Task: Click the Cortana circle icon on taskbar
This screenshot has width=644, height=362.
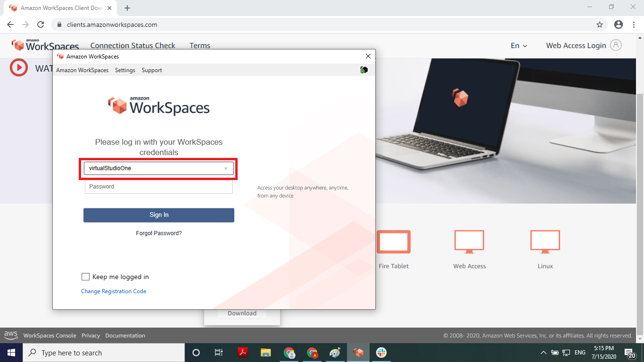Action: (x=196, y=353)
